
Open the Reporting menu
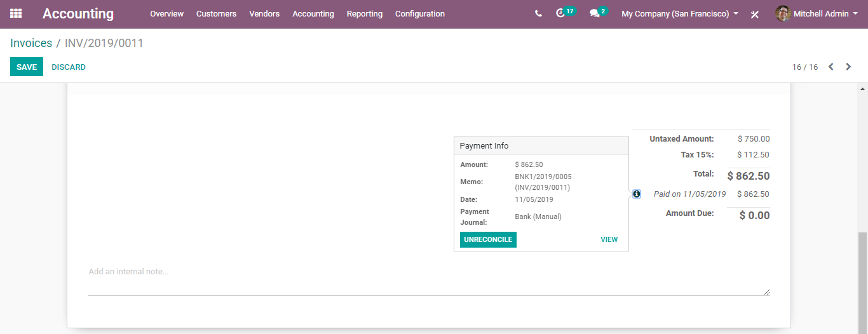pos(365,13)
